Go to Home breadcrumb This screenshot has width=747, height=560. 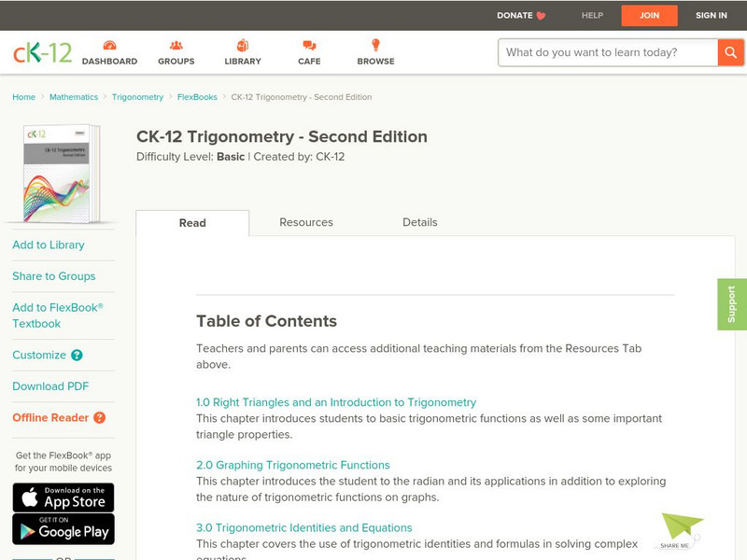[x=24, y=97]
